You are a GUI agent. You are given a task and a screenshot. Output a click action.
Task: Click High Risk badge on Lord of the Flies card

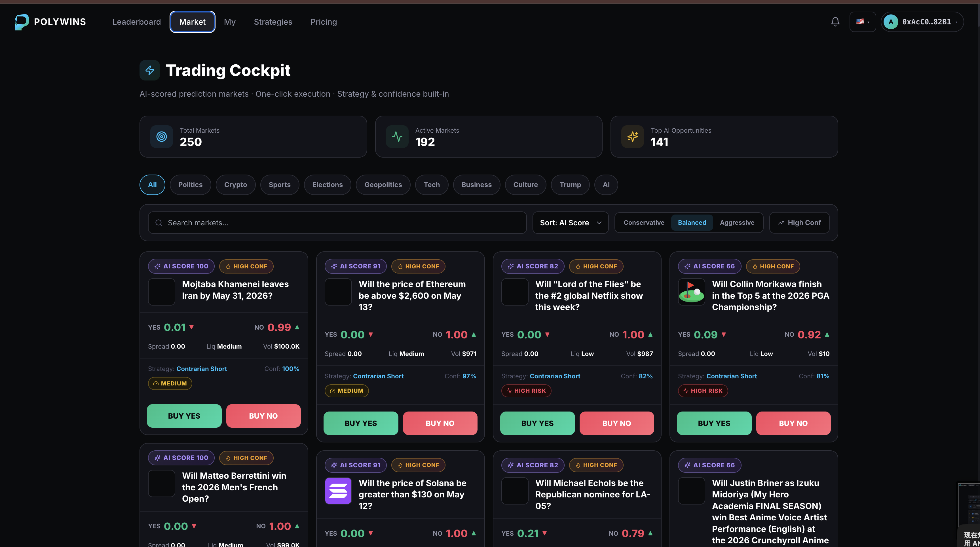click(526, 391)
